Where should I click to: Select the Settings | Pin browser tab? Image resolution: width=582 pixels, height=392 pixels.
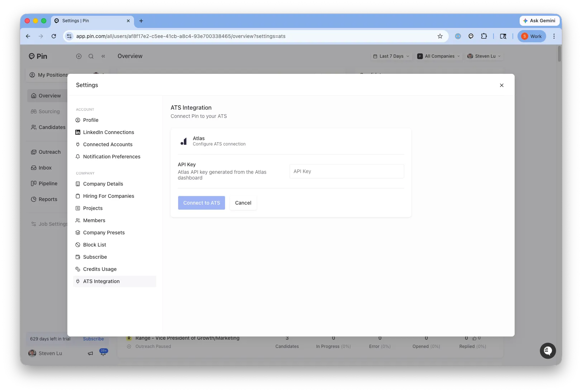92,21
